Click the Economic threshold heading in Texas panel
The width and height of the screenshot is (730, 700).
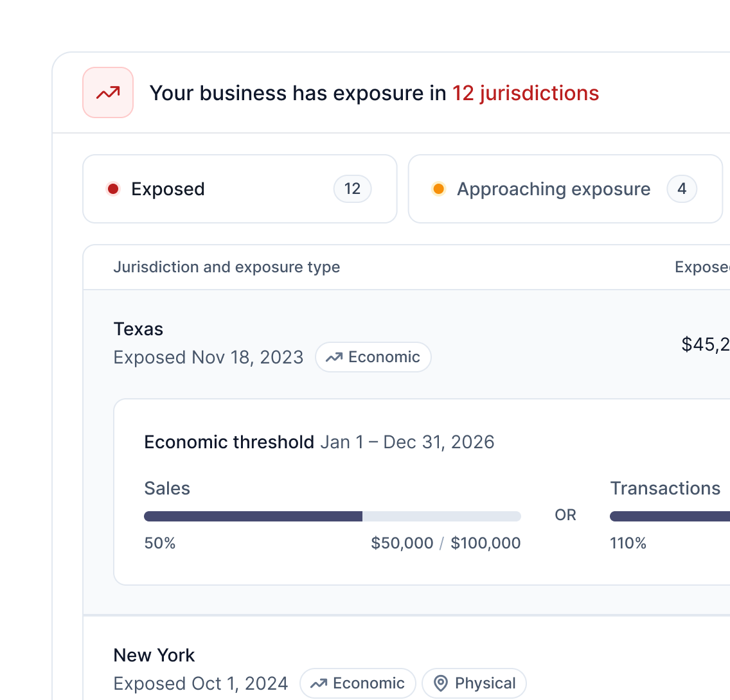click(x=229, y=442)
